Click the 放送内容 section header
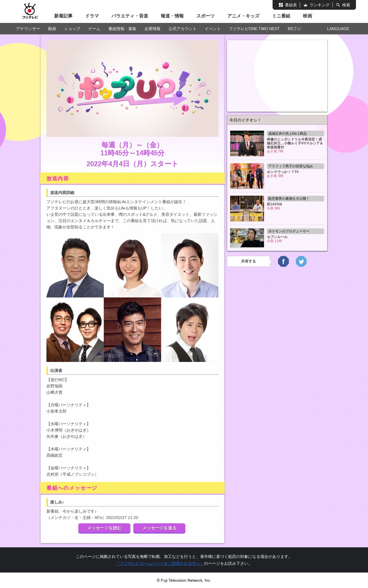The height and width of the screenshot is (588, 368). pyautogui.click(x=132, y=178)
